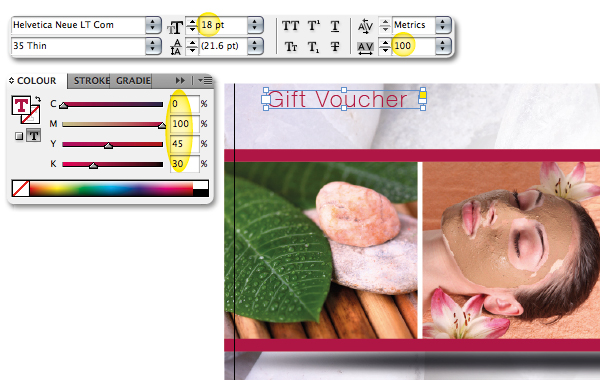Screen dimensions: 600x380
Task: Enable formatting affects text button
Action: tap(34, 135)
